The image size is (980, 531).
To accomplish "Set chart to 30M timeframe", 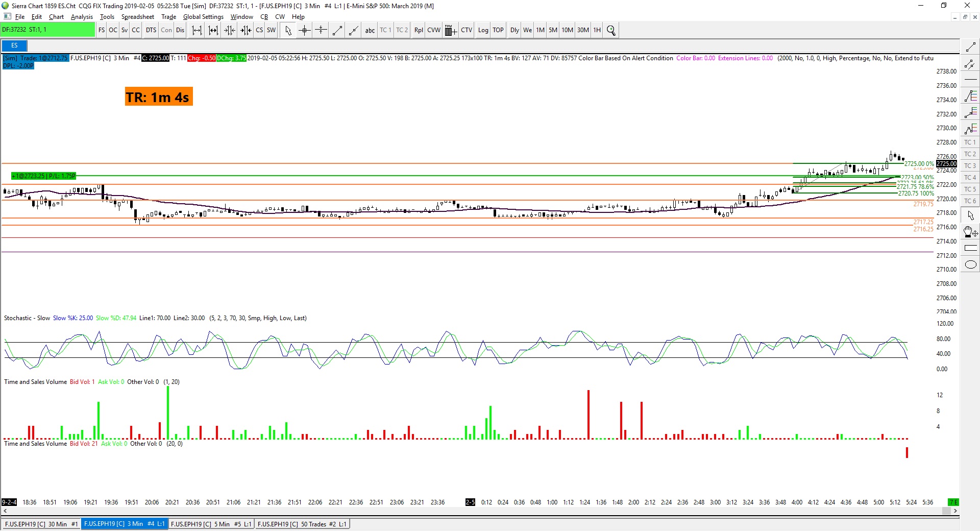I will [x=583, y=30].
